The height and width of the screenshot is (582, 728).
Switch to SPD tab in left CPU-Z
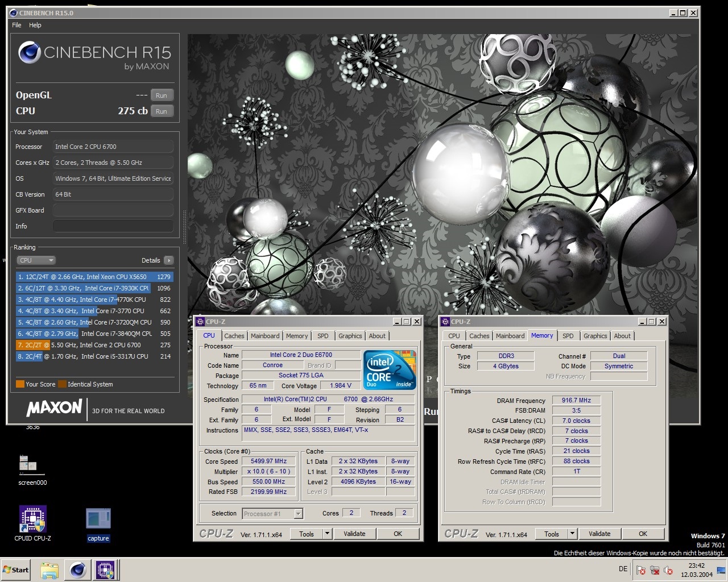(x=323, y=336)
